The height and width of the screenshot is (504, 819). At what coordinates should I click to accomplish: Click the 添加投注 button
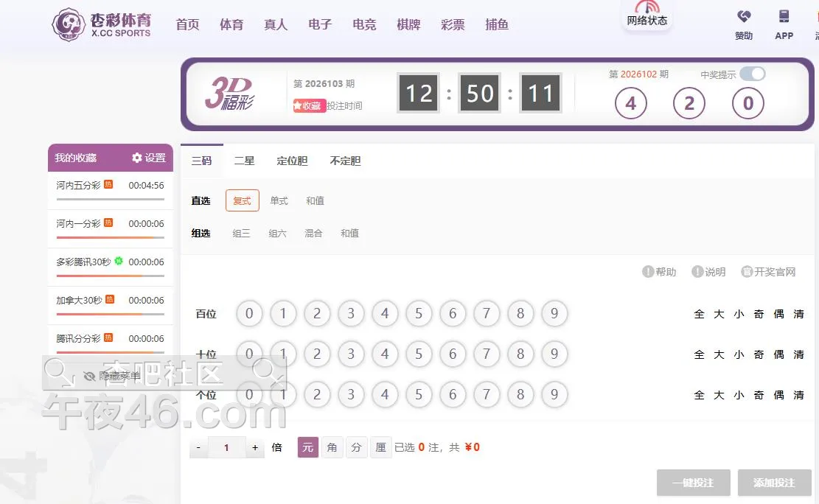774,483
